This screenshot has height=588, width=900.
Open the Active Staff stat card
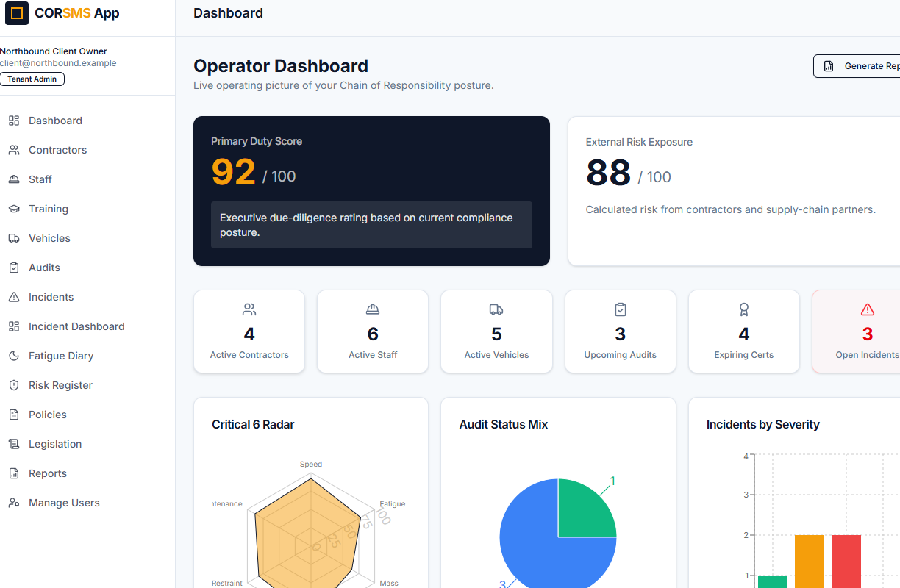point(373,331)
